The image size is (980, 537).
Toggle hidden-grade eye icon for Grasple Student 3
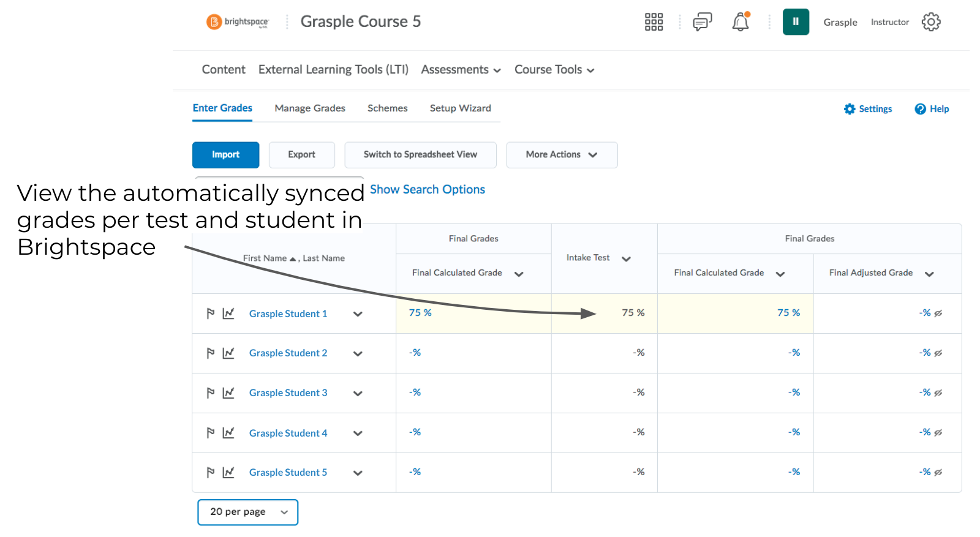[938, 393]
